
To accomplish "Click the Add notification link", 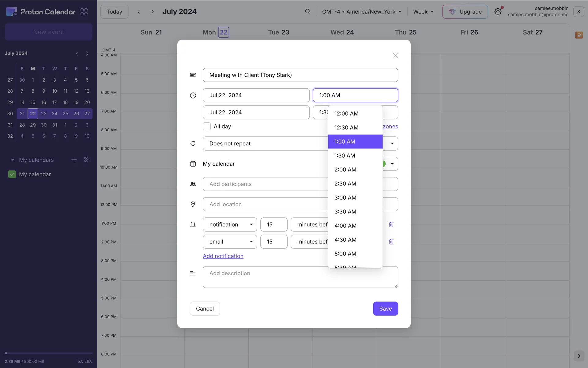I will coord(223,256).
